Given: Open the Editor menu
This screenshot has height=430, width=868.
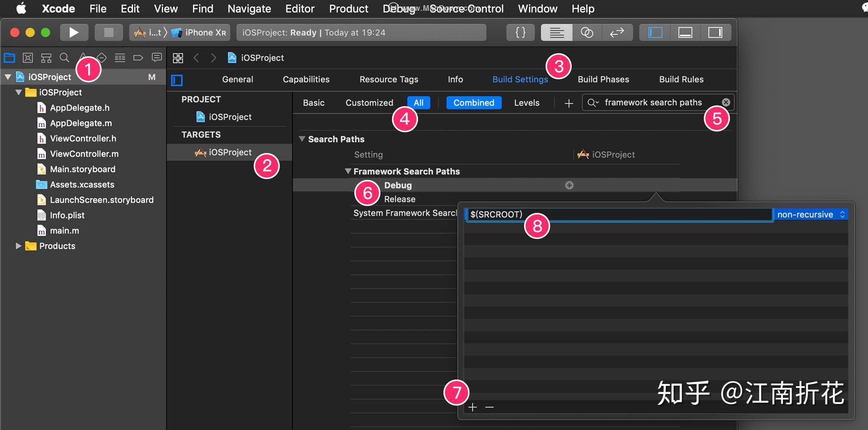Looking at the screenshot, I should click(x=299, y=9).
